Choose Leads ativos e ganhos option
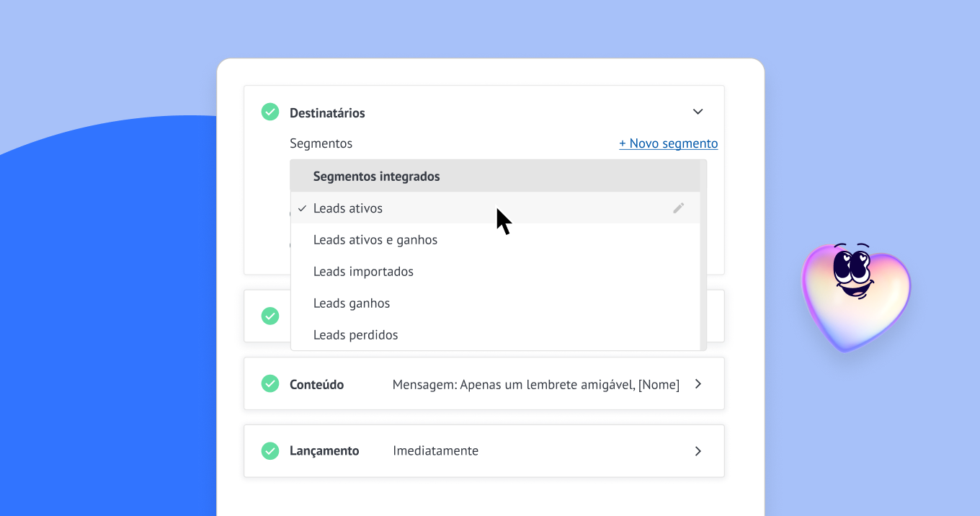Image resolution: width=980 pixels, height=516 pixels. pos(375,240)
